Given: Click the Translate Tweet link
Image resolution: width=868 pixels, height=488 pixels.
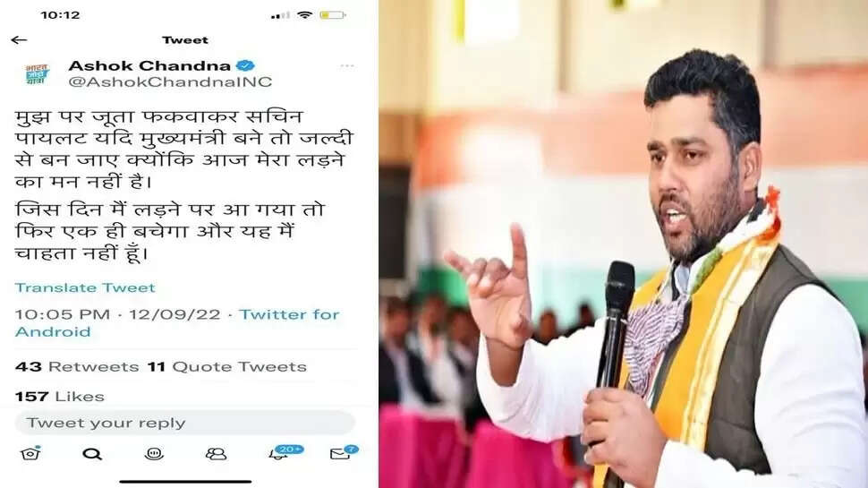Looking at the screenshot, I should [x=85, y=287].
